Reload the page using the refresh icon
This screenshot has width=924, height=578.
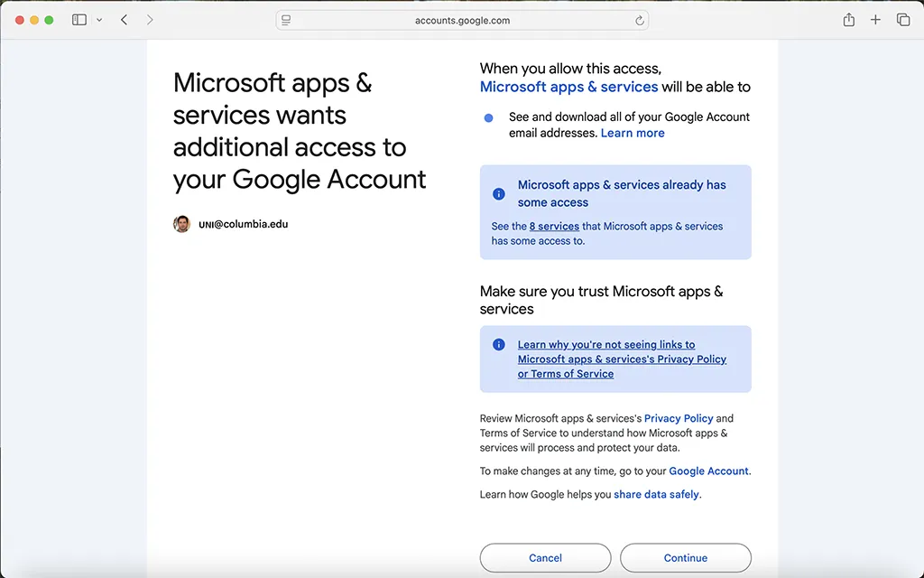point(640,21)
